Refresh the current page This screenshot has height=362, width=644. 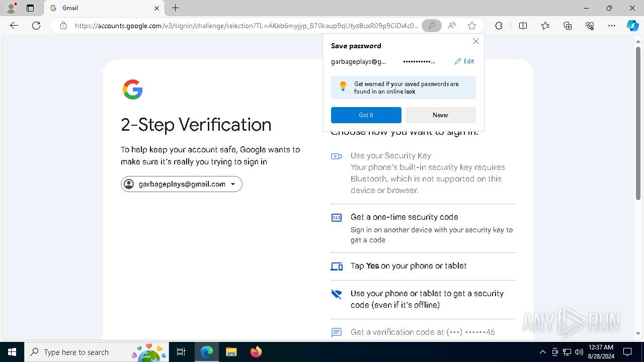click(36, 26)
